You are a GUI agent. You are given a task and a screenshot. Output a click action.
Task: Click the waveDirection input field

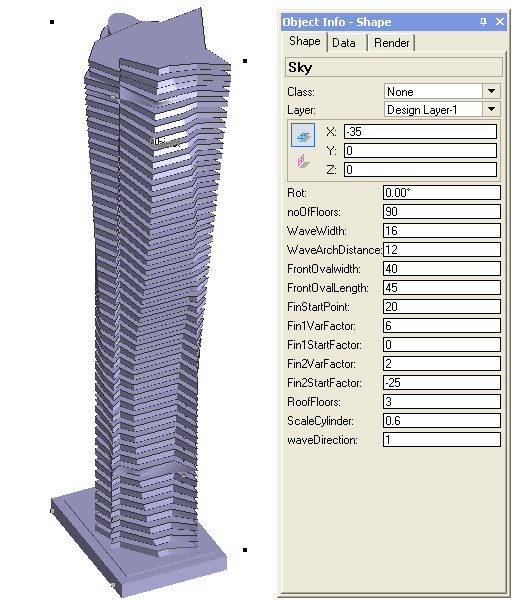(442, 440)
